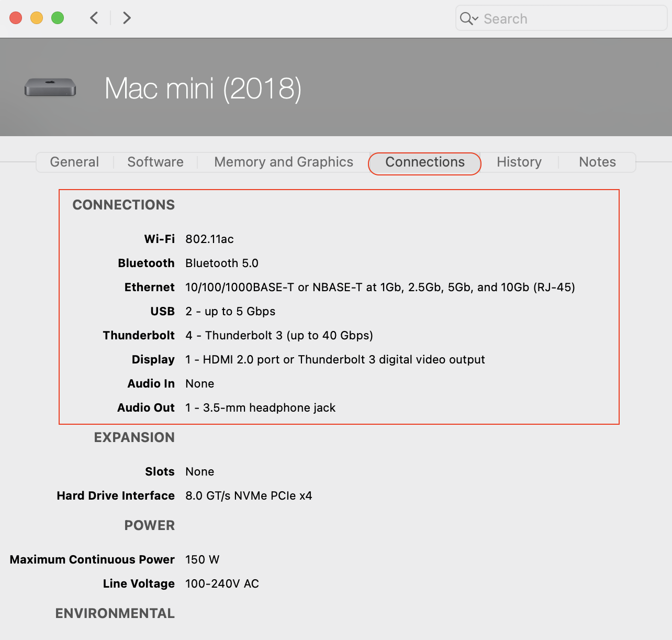Image resolution: width=672 pixels, height=640 pixels.
Task: Click the "100-240V AC" voltage value
Action: 222,583
